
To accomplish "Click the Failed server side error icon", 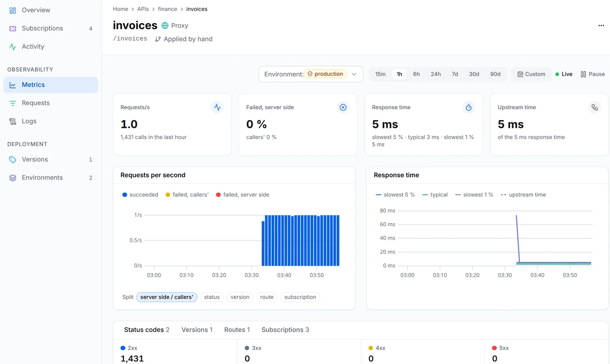I will pos(343,107).
